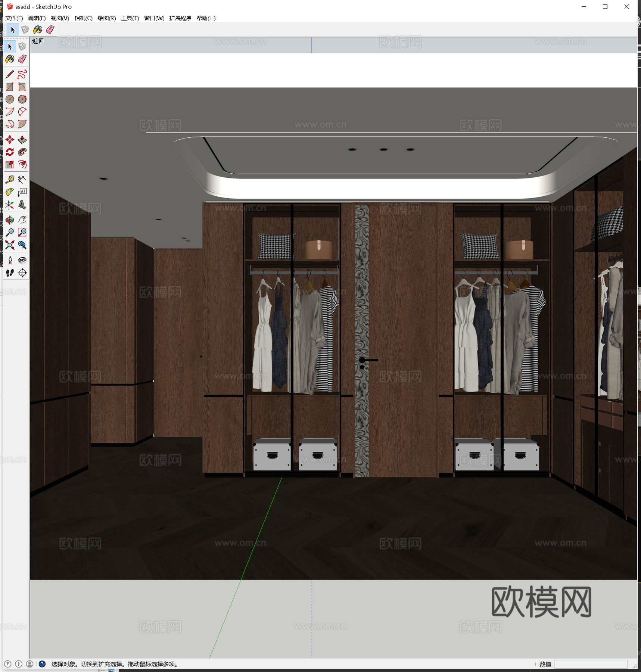The width and height of the screenshot is (641, 672).
Task: Click Make Component in the left tool palette
Action: tap(22, 47)
